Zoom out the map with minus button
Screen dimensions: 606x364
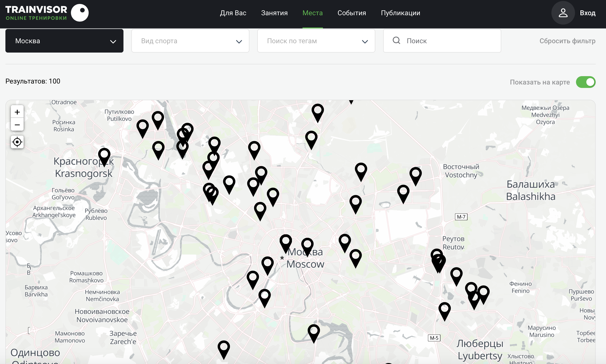pos(17,125)
